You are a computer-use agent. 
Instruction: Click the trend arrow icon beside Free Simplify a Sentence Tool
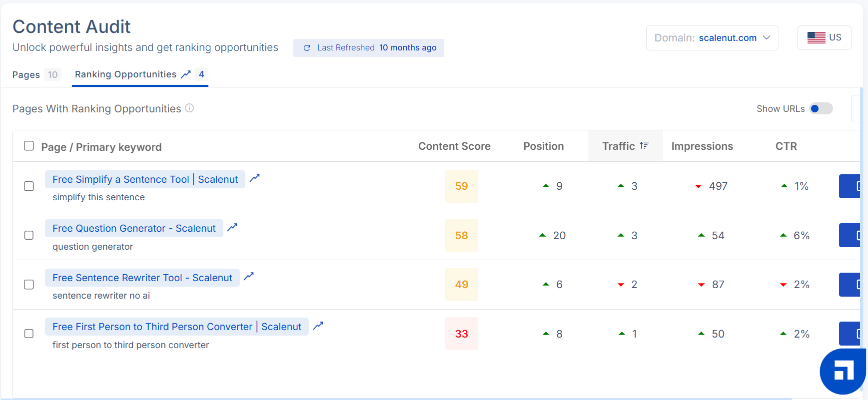point(255,178)
